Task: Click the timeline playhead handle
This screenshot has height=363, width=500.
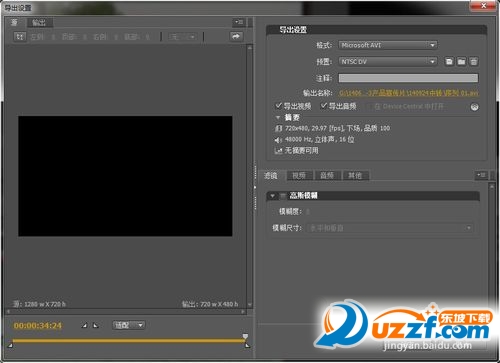Action: (245, 337)
